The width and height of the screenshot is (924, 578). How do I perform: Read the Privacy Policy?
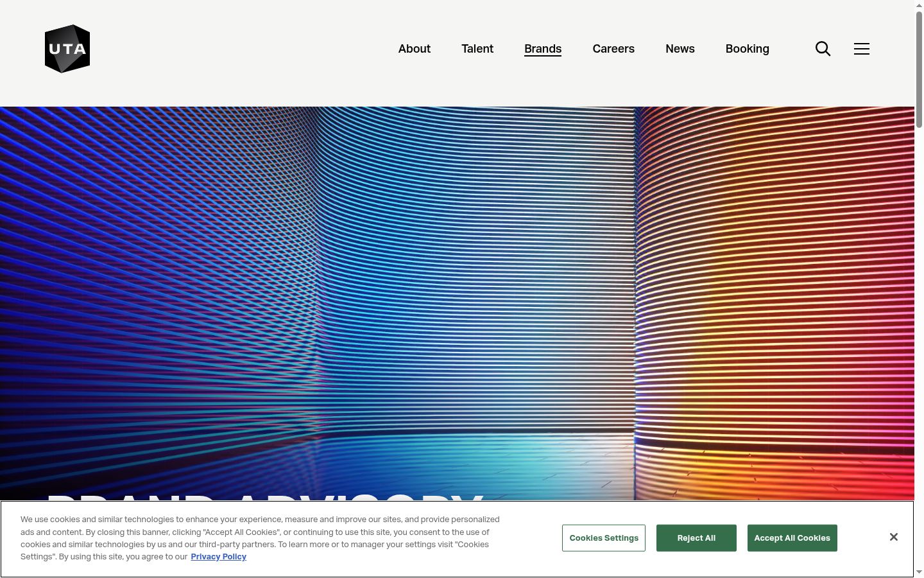coord(218,557)
